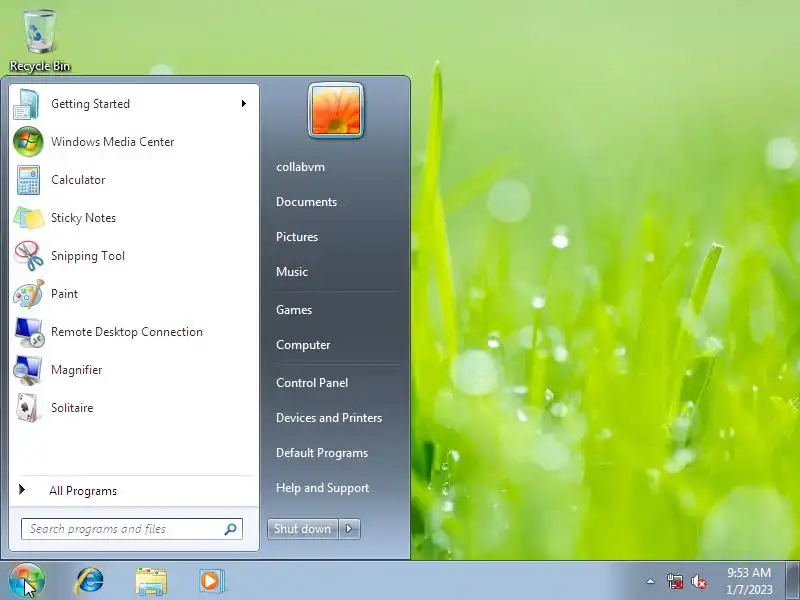The image size is (800, 600).
Task: Open Pictures from the Start menu
Action: pyautogui.click(x=297, y=237)
